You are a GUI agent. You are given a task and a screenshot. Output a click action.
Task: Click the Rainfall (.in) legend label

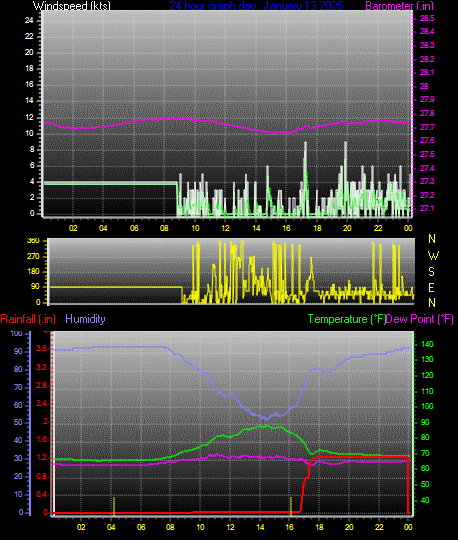coord(28,319)
